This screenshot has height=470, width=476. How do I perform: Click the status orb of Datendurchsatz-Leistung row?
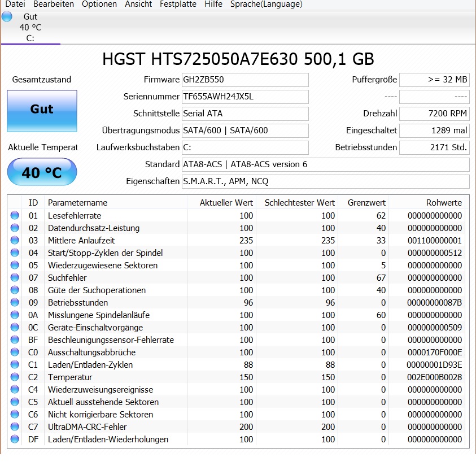click(x=15, y=228)
